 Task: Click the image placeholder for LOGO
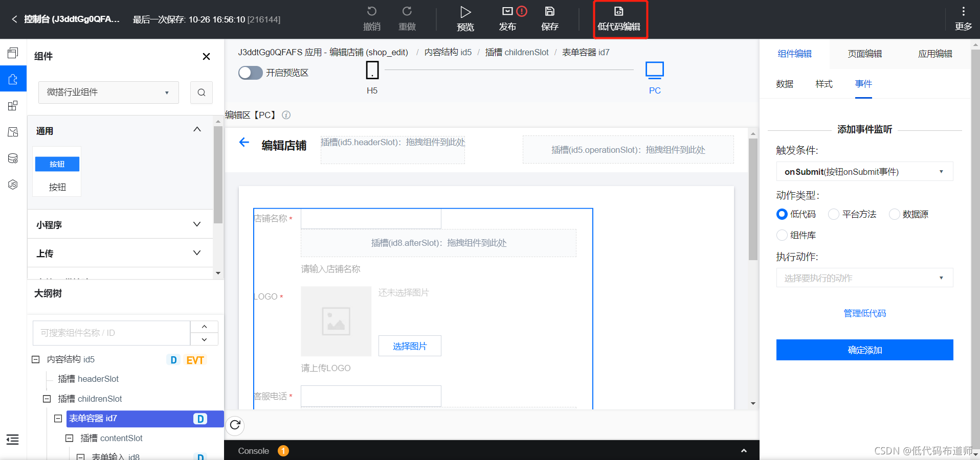pos(336,321)
